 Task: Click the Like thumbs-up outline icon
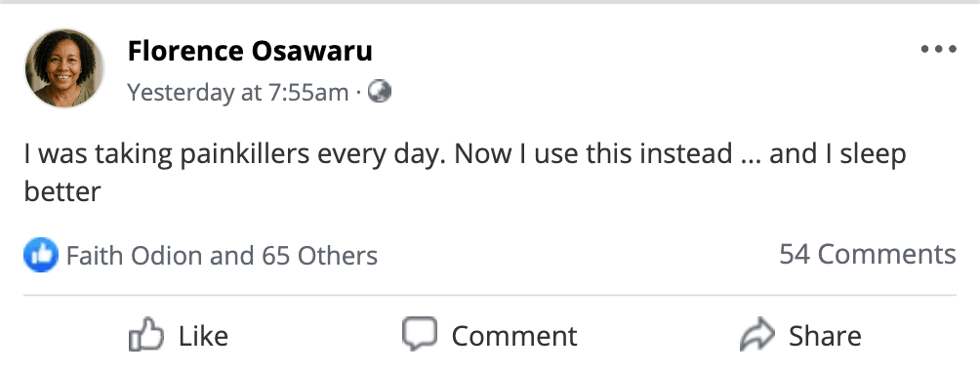point(146,335)
